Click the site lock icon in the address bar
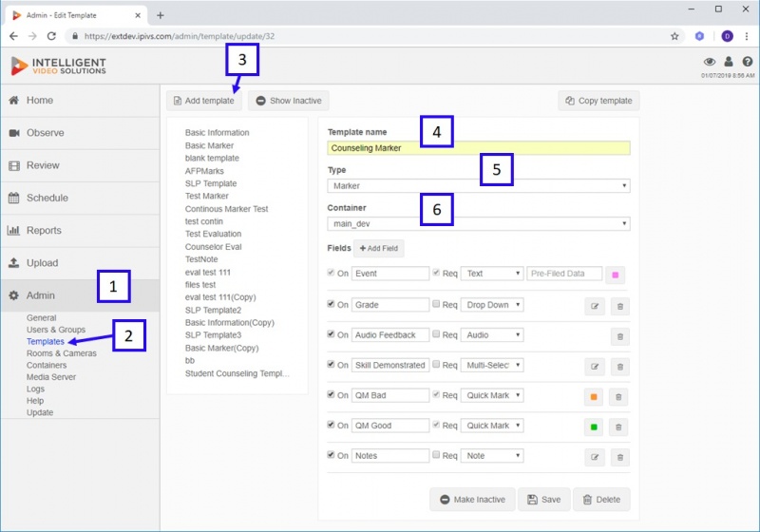This screenshot has width=760, height=532. (75, 36)
